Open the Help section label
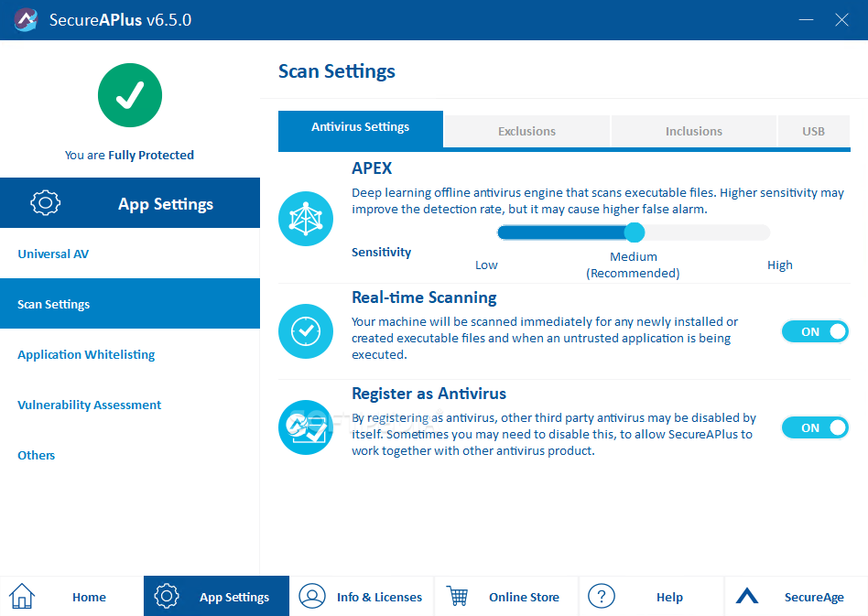The height and width of the screenshot is (616, 868). pyautogui.click(x=669, y=597)
